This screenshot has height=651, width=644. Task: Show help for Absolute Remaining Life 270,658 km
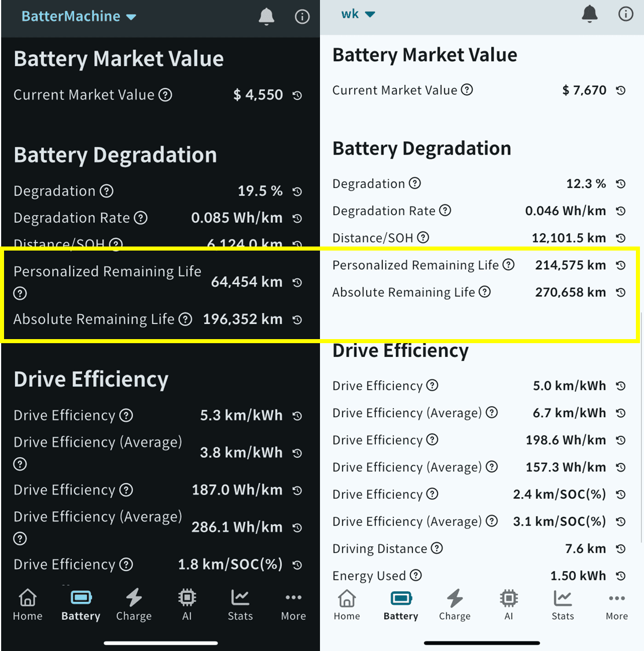point(484,292)
